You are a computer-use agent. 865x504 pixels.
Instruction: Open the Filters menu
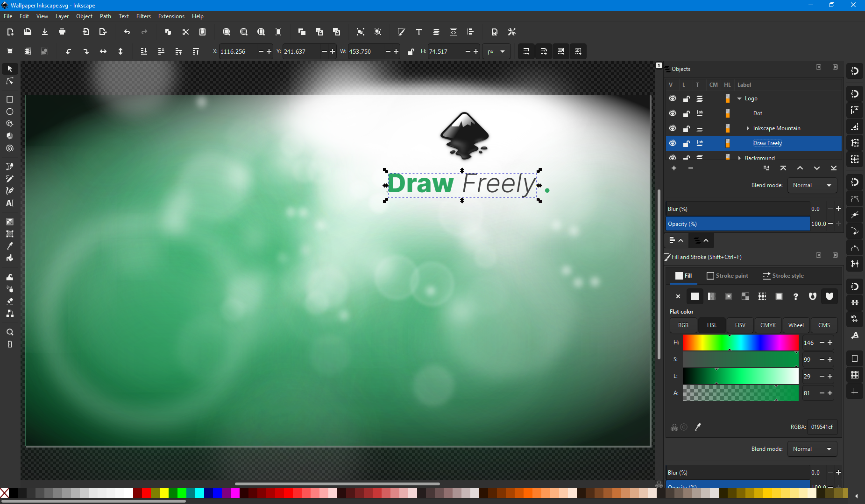point(143,16)
